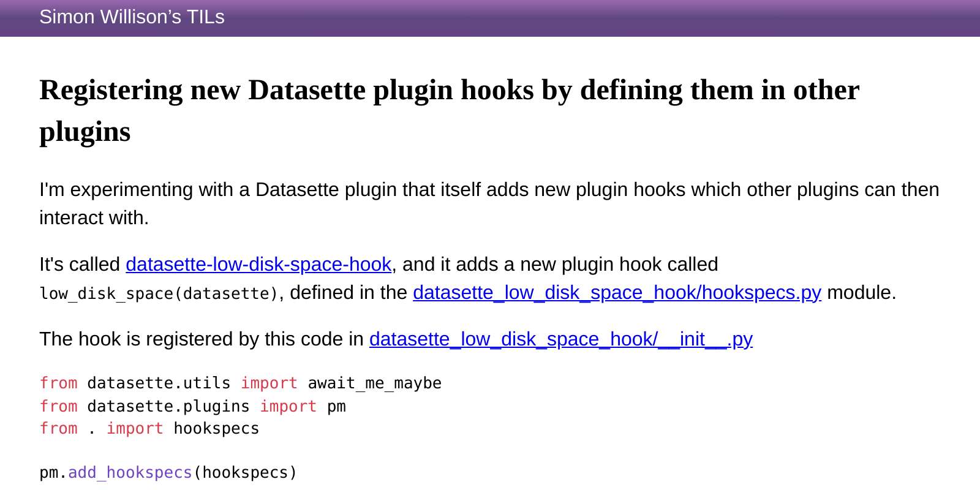
Task: Click the article heading about registering plugin hooks
Action: (450, 110)
